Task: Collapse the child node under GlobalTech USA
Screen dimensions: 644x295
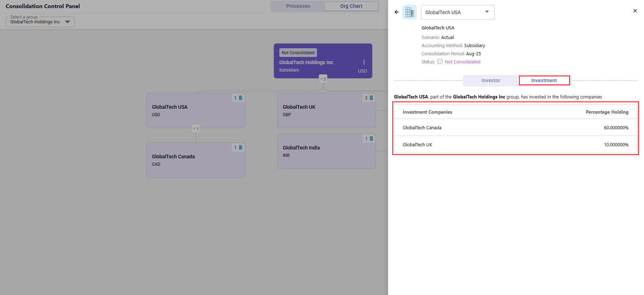Action: [196, 129]
